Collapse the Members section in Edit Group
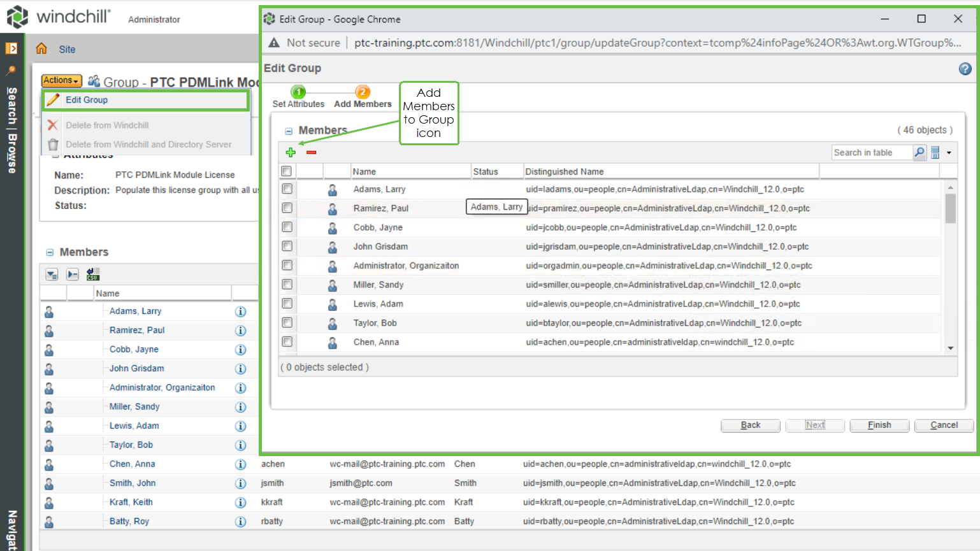 (289, 131)
